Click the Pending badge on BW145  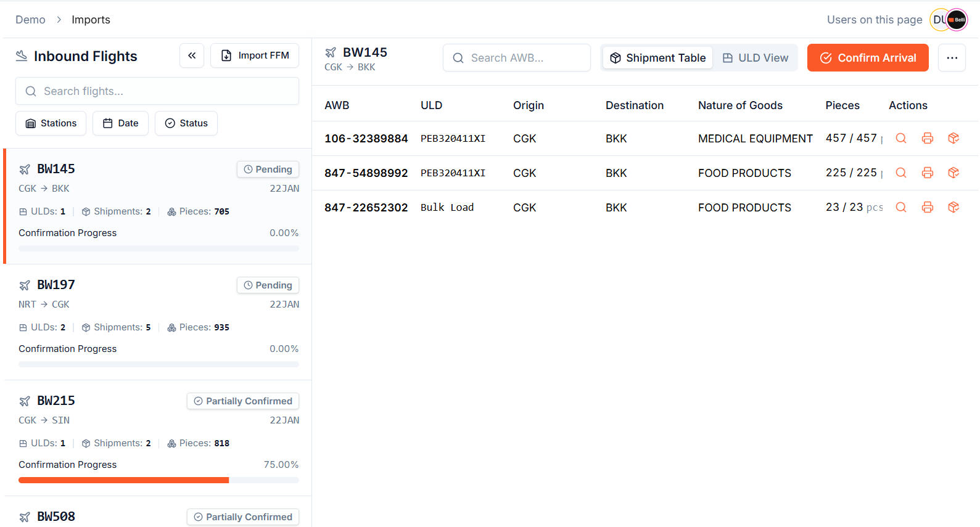[268, 170]
